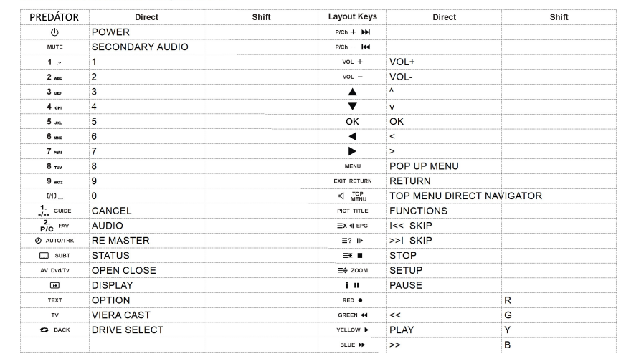The height and width of the screenshot is (364, 626).
Task: Click the pause key symbol
Action: [352, 285]
